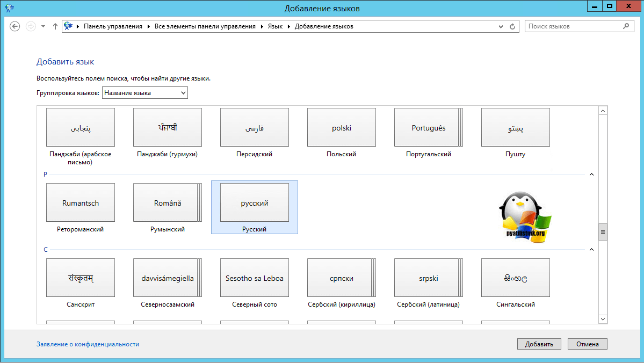The width and height of the screenshot is (644, 363).
Task: Click the Язык breadcrumb in address bar
Action: [275, 26]
